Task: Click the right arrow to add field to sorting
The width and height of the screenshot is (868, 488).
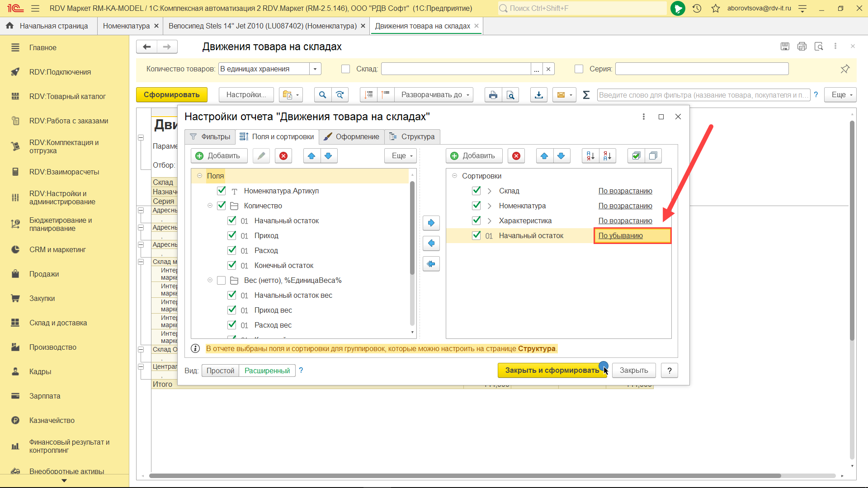Action: [431, 223]
